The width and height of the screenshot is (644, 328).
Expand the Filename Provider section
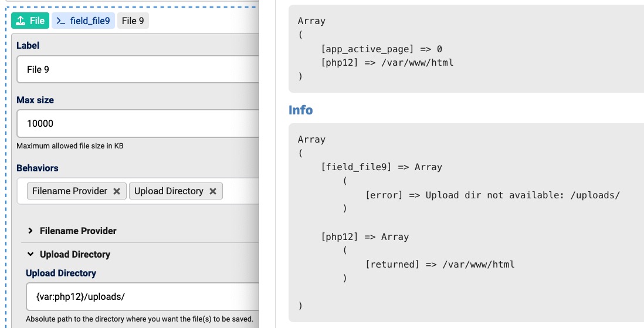[30, 231]
